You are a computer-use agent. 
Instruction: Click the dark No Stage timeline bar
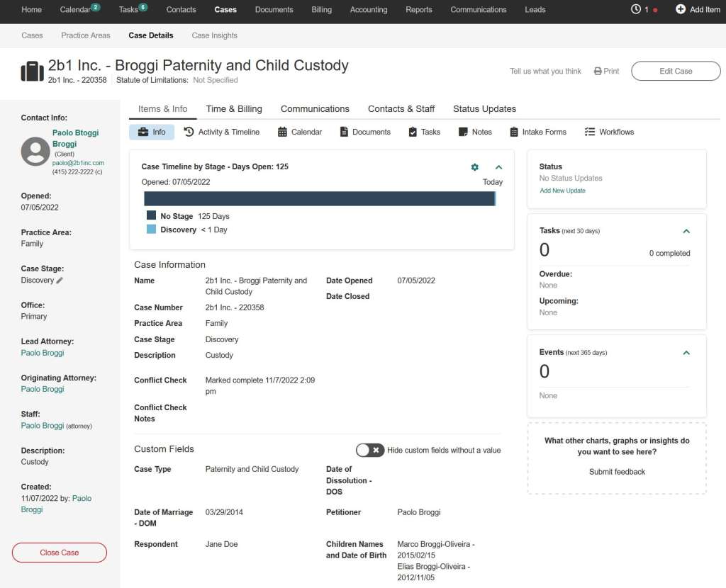click(x=319, y=199)
